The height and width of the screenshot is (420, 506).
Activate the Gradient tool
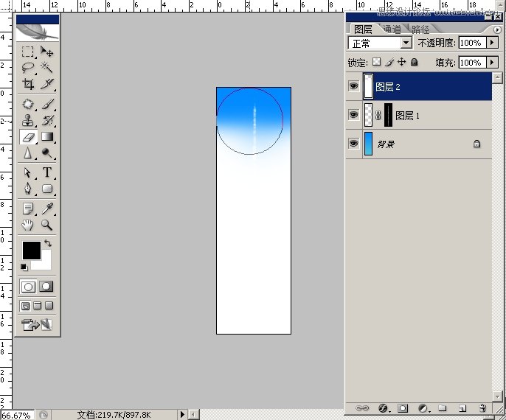click(x=47, y=136)
